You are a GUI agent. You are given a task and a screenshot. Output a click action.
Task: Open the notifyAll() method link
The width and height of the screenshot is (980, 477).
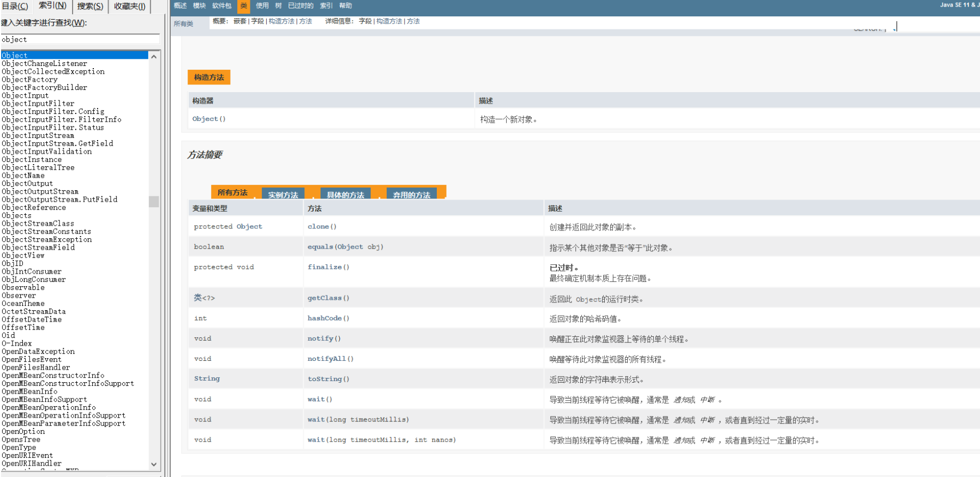point(330,358)
